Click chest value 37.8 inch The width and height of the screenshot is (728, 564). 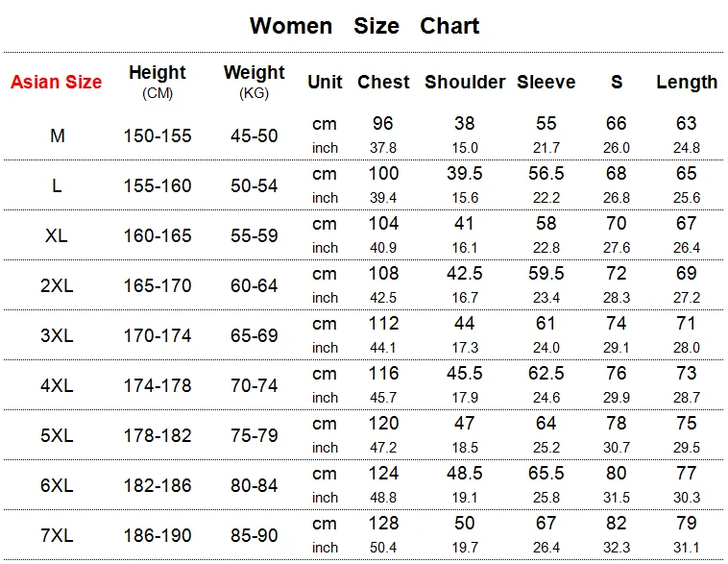coord(383,148)
